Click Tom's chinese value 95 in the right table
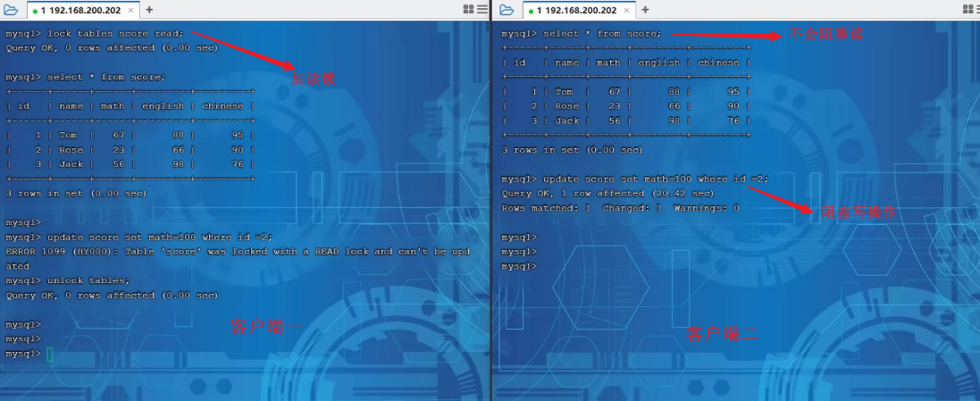This screenshot has height=401, width=980. (733, 92)
